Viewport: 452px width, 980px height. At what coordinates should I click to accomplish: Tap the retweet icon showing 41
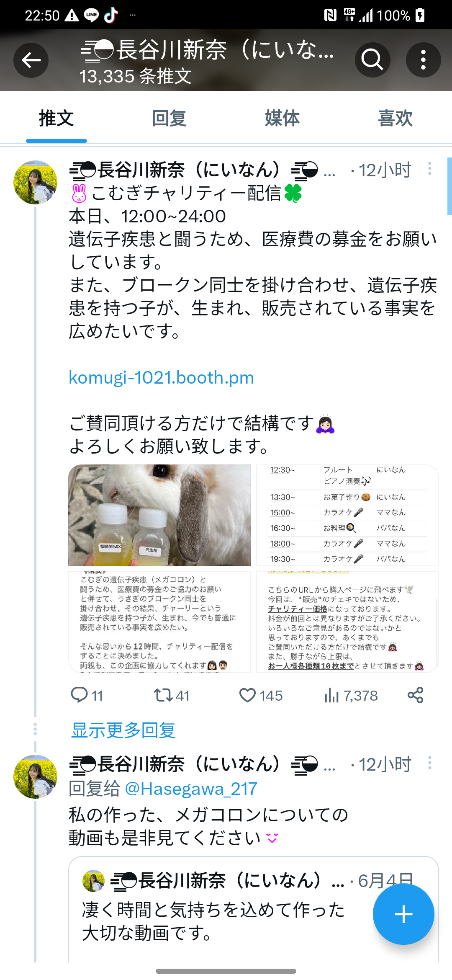[x=163, y=695]
